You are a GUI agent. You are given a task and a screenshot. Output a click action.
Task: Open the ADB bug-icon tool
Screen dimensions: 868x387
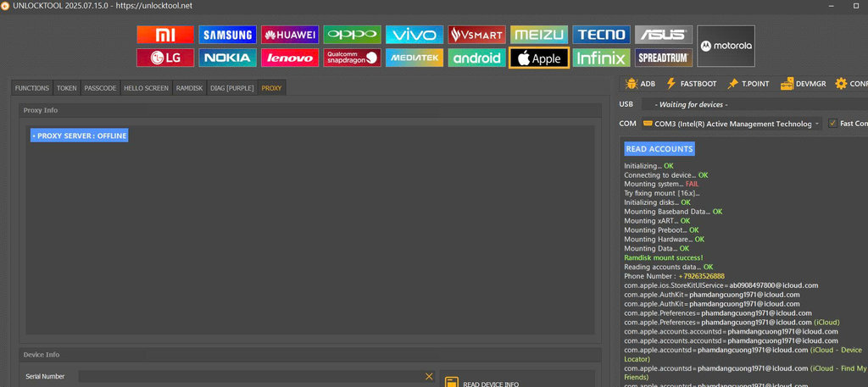pos(640,84)
